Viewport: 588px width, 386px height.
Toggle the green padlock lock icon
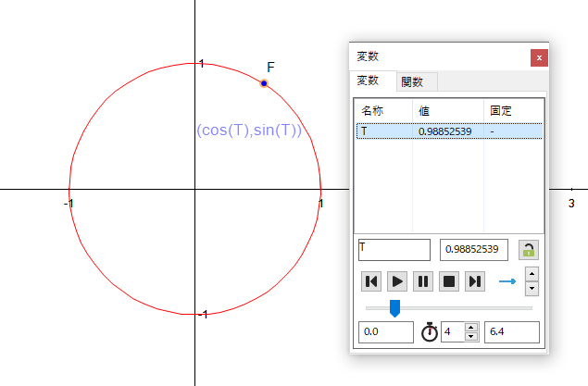pos(528,250)
